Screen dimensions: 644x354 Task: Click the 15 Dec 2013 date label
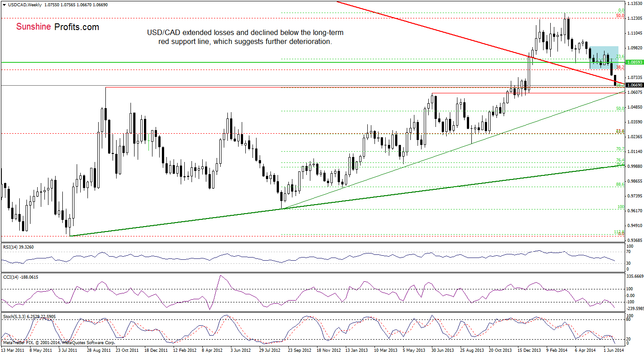(x=529, y=350)
